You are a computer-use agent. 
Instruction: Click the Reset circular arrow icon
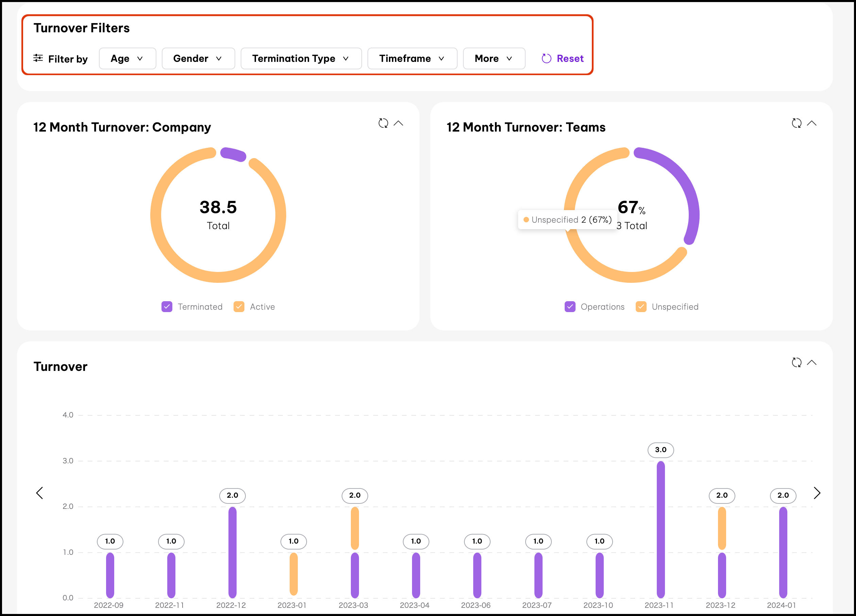pos(546,58)
